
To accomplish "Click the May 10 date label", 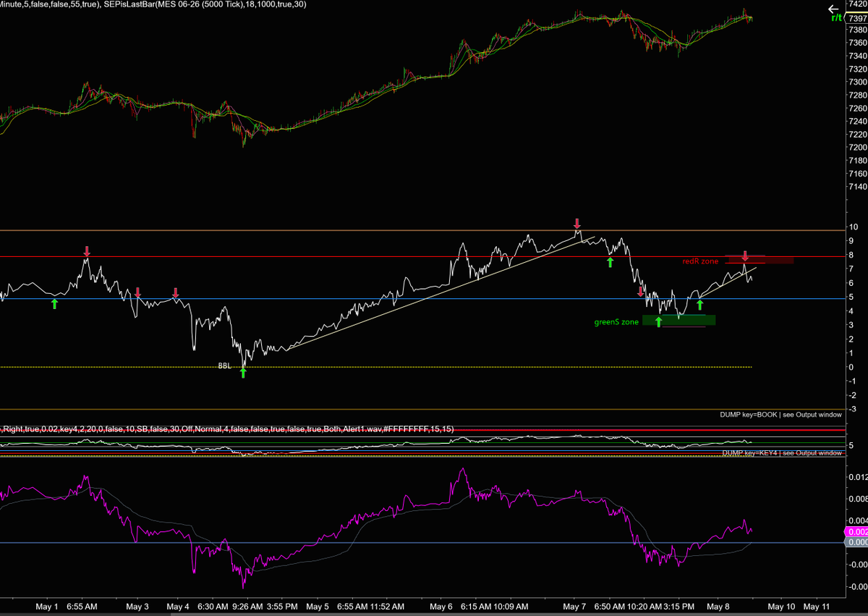I will pyautogui.click(x=781, y=605).
